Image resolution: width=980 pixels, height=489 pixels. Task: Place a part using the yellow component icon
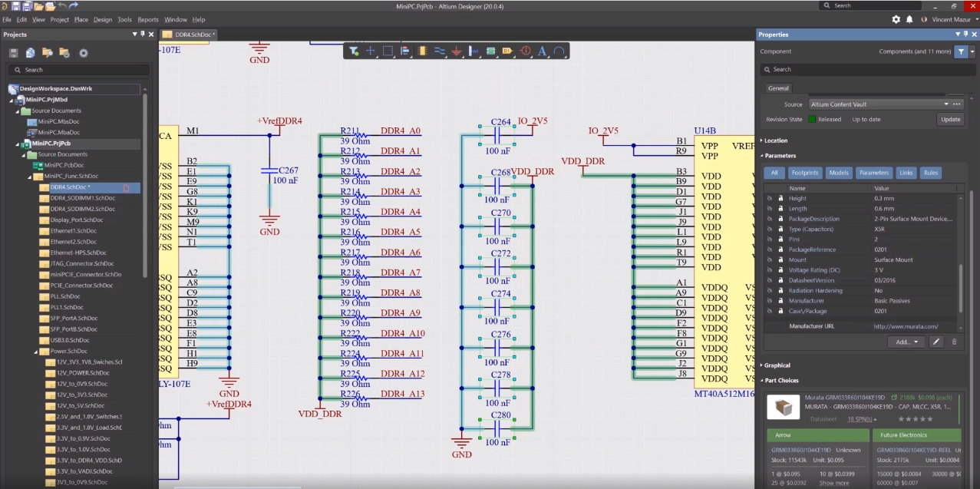422,51
